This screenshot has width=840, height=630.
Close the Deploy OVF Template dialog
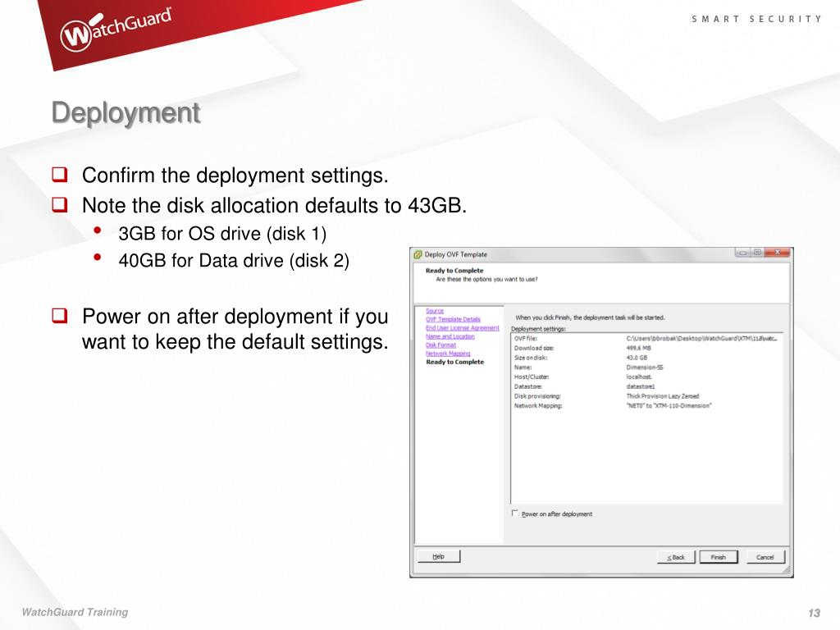tap(778, 253)
